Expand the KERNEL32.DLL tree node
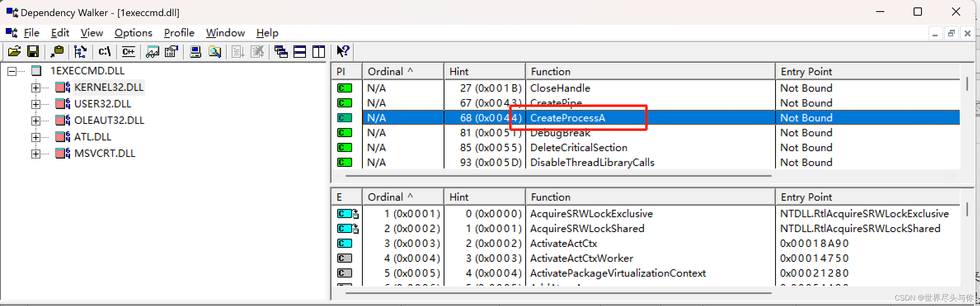Screen dimensions: 980x306 click(x=36, y=88)
